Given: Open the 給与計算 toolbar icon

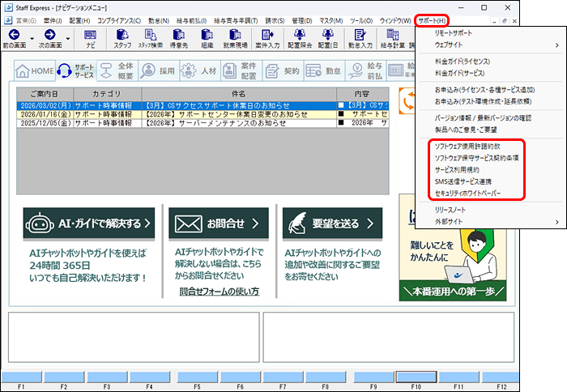Looking at the screenshot, I should [393, 39].
